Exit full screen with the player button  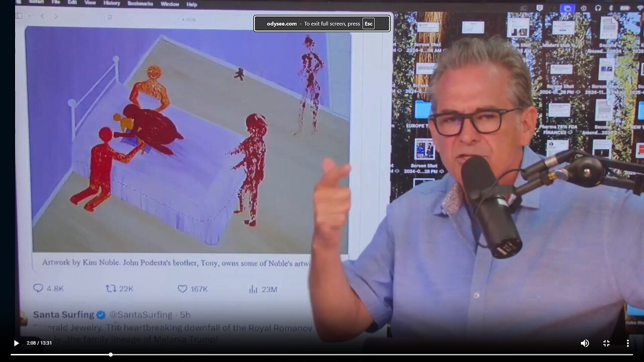tap(606, 343)
